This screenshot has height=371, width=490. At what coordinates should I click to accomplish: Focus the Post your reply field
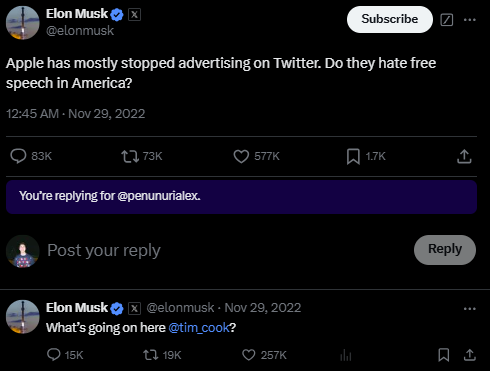pyautogui.click(x=227, y=250)
